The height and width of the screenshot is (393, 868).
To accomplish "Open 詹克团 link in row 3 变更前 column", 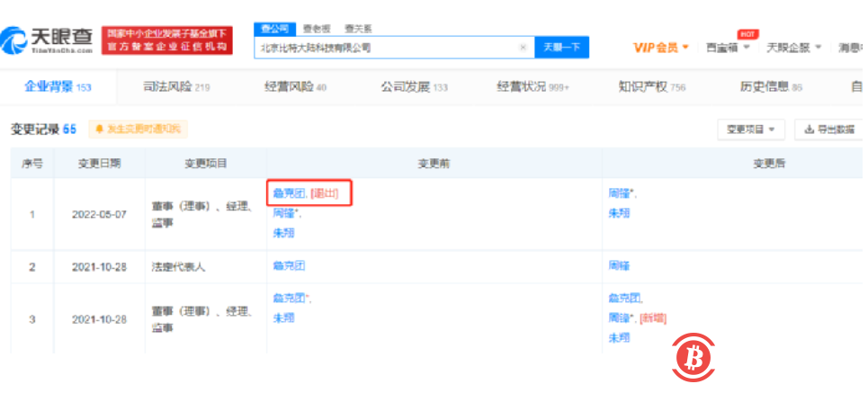I will [x=289, y=299].
